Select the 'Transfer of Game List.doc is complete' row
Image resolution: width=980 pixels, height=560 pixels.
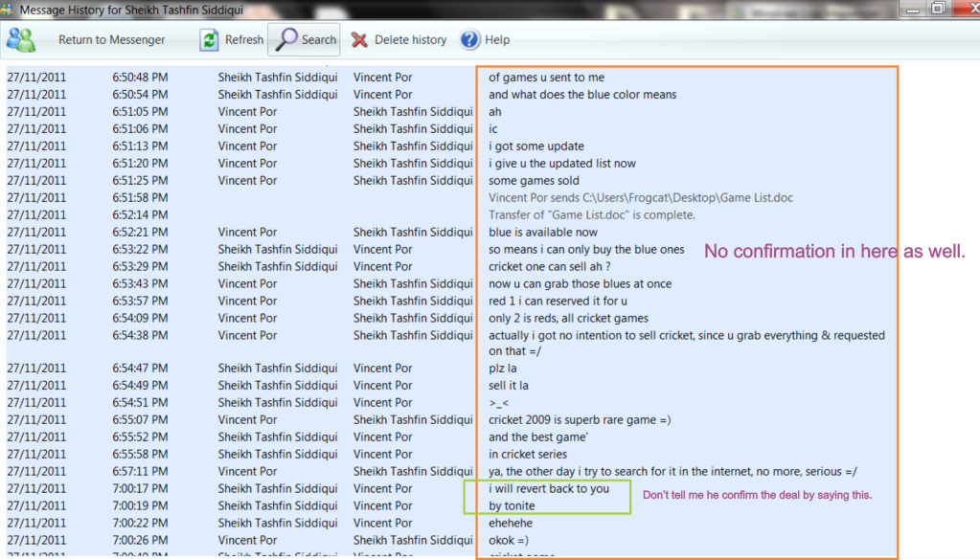[x=591, y=215]
